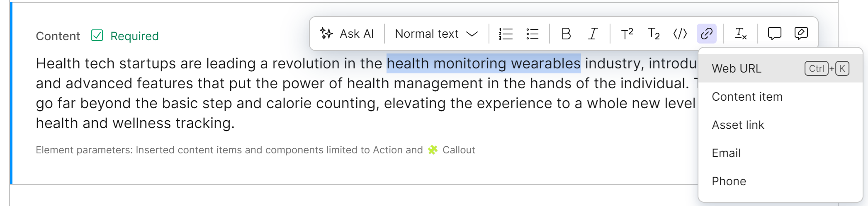Click the Ask AI sparkle icon
This screenshot has height=206, width=868.
[x=326, y=34]
